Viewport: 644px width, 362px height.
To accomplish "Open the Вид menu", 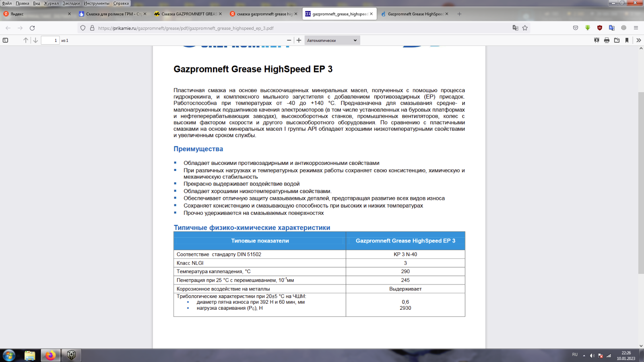I will [x=37, y=3].
